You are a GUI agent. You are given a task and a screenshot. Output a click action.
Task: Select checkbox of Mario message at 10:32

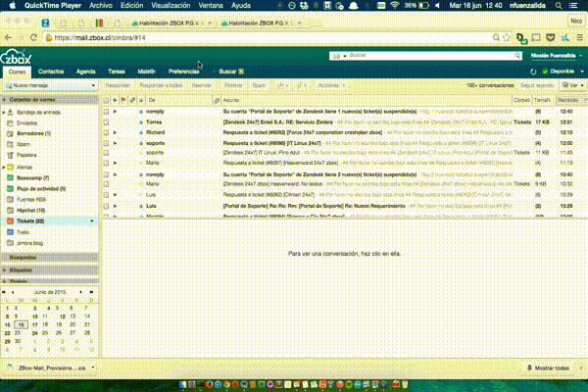(106, 184)
